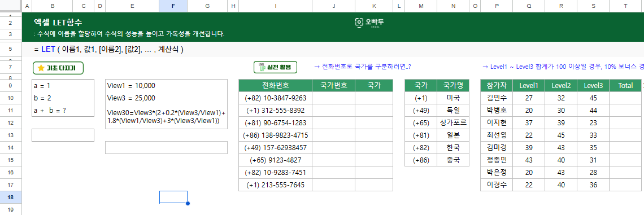Click the empty 국가번호 cell for (+82) 10-3847-9263
The width and height of the screenshot is (644, 215).
[x=333, y=98]
